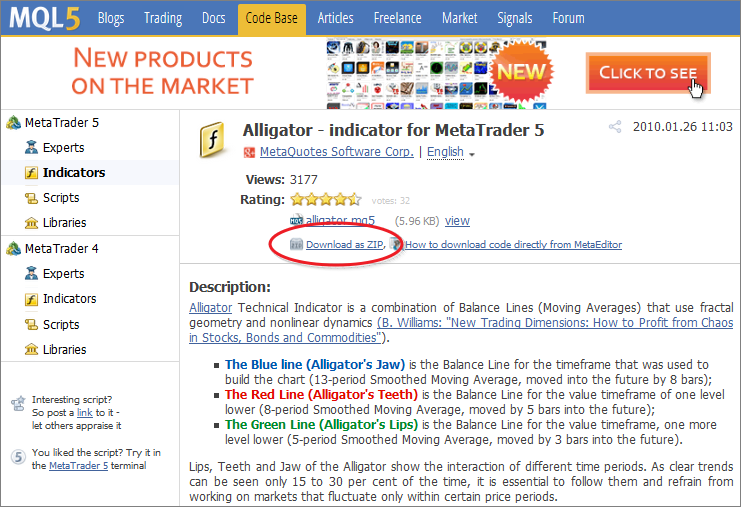
Task: Click Download as ZIP link
Action: point(345,244)
